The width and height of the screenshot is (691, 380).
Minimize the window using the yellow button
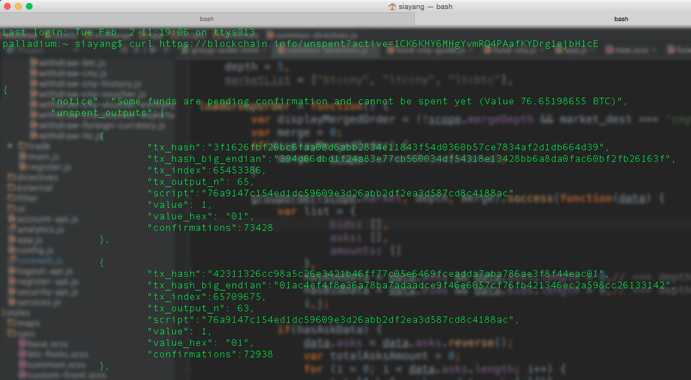tap(18, 6)
